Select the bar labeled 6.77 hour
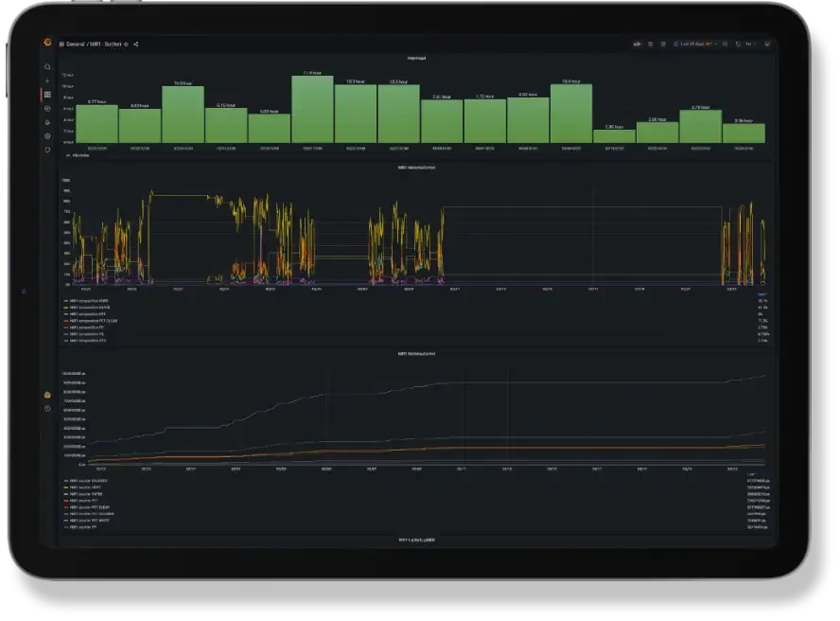Image resolution: width=840 pixels, height=621 pixels. point(97,123)
